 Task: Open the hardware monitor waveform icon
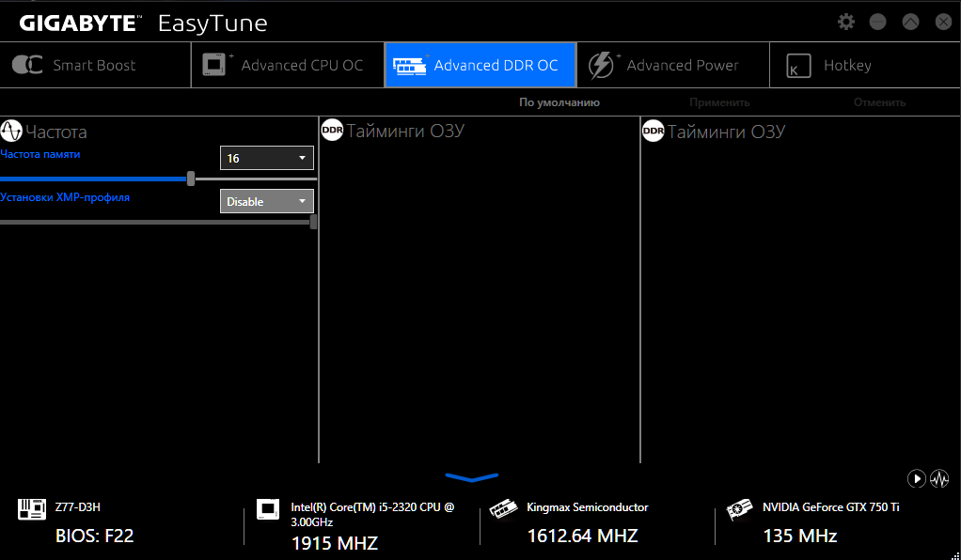click(x=939, y=478)
